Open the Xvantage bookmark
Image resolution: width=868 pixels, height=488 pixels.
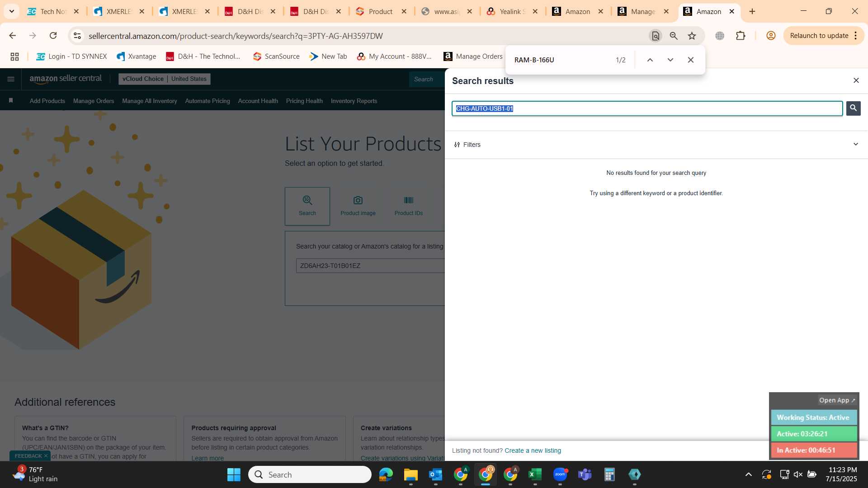(x=136, y=56)
